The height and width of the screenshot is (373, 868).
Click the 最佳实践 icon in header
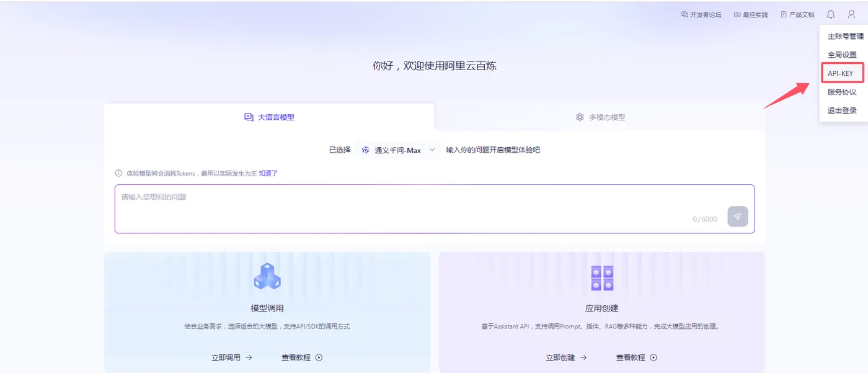pyautogui.click(x=737, y=14)
